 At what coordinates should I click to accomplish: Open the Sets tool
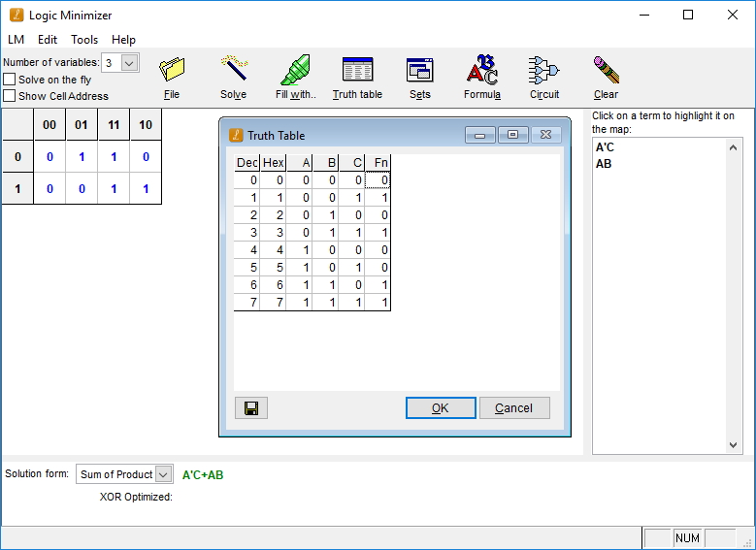419,78
